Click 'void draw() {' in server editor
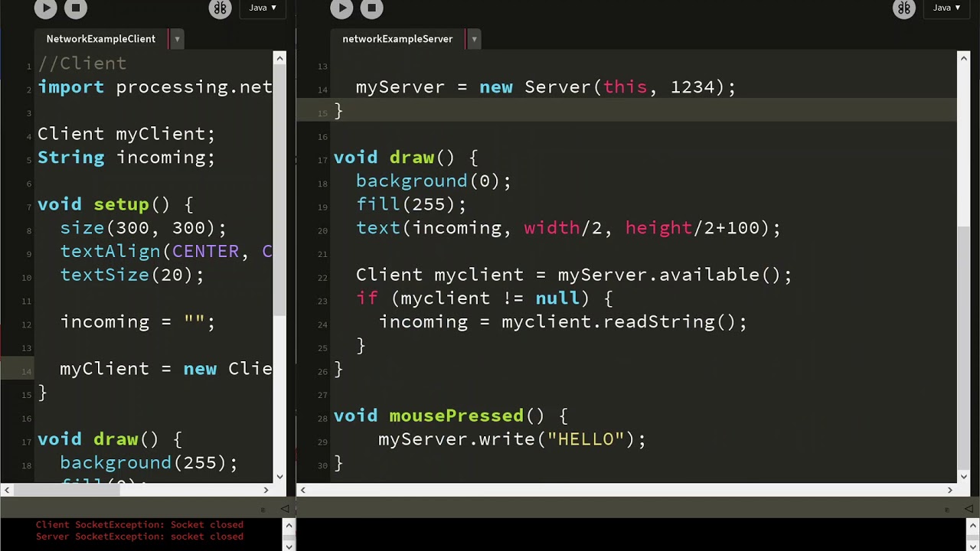Image resolution: width=980 pixels, height=551 pixels. click(406, 158)
